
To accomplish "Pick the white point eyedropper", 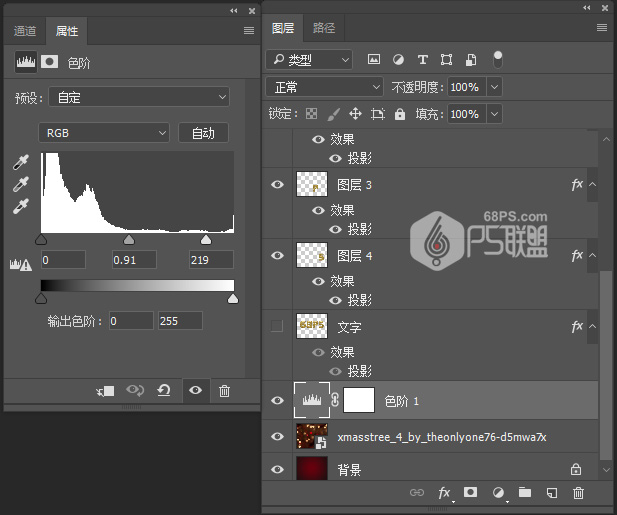I will point(21,206).
